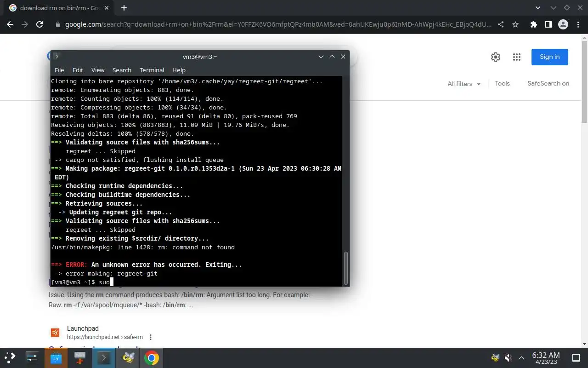The height and width of the screenshot is (368, 588).
Task: Open the Terminal menu in menubar
Action: (x=152, y=70)
